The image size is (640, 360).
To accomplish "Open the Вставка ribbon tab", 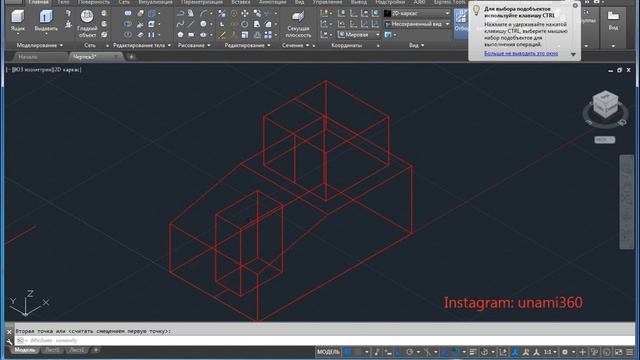I will [x=241, y=2].
